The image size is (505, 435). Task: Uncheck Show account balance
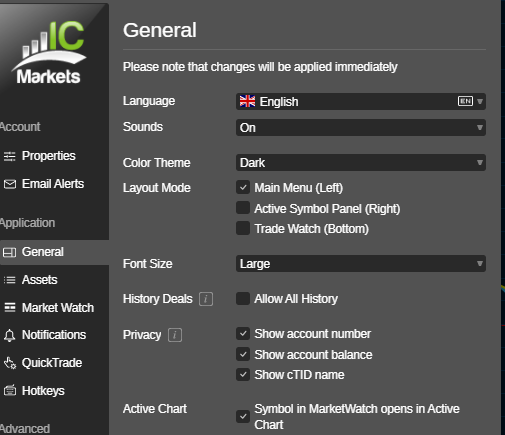(x=243, y=354)
